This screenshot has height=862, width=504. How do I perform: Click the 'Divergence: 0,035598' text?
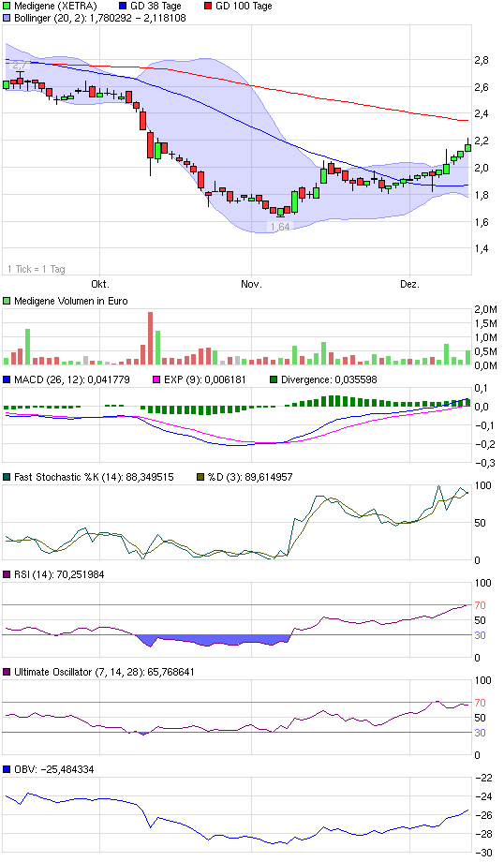(x=329, y=379)
